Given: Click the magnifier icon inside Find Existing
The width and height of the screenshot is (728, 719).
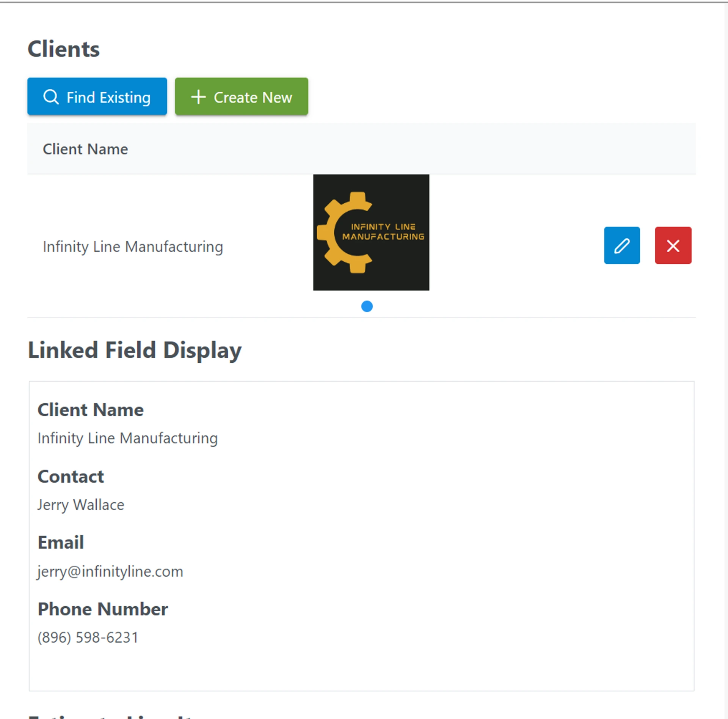Looking at the screenshot, I should [51, 97].
